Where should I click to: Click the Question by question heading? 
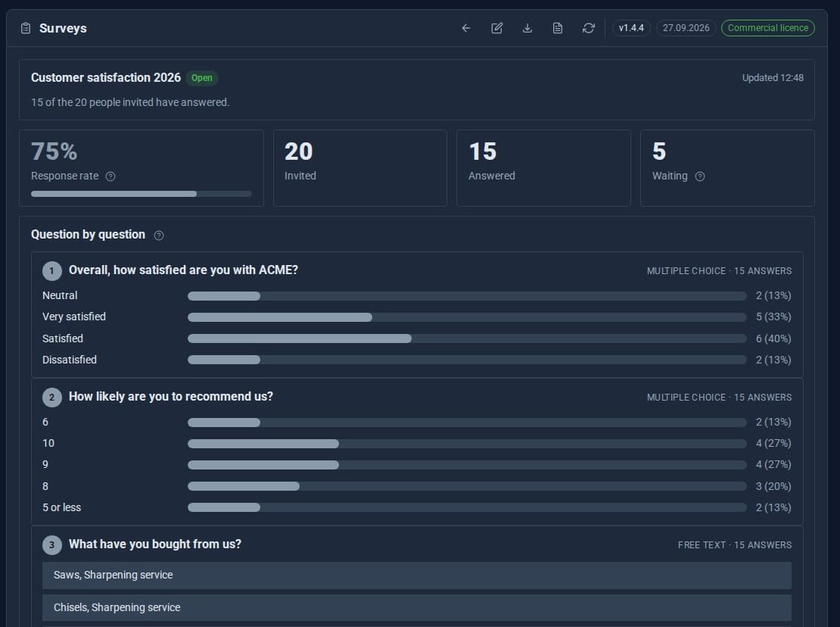(x=88, y=235)
